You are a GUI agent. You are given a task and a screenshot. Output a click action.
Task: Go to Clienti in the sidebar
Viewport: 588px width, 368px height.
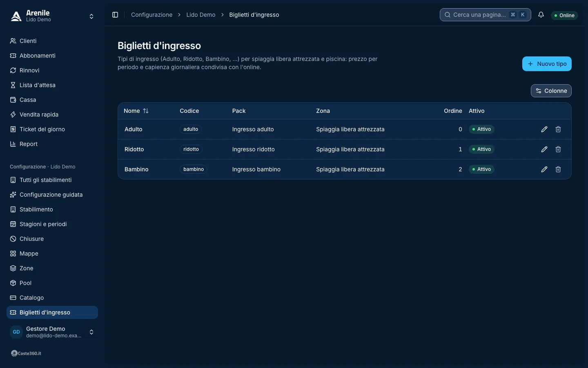click(x=52, y=41)
